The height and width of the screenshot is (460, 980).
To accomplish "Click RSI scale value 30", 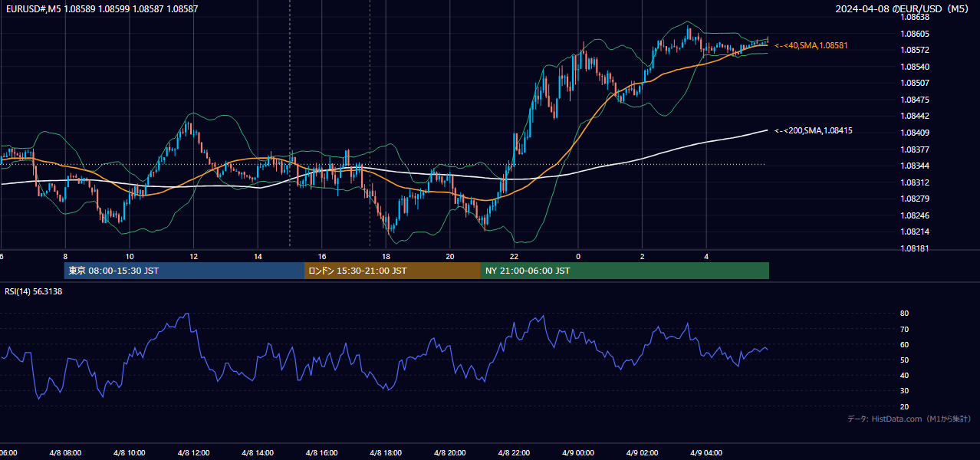I will coord(905,391).
